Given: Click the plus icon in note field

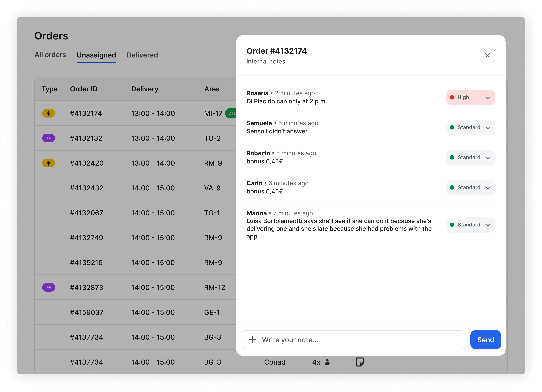Looking at the screenshot, I should [252, 340].
